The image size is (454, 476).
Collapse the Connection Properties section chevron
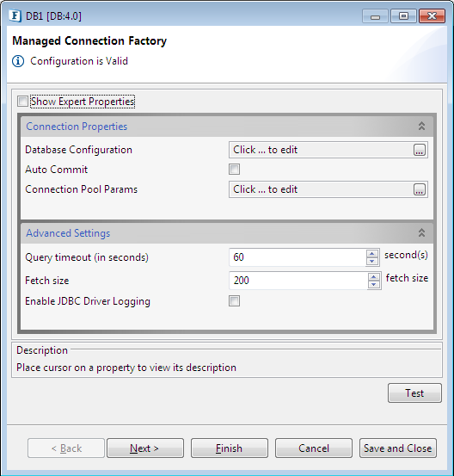pyautogui.click(x=421, y=126)
